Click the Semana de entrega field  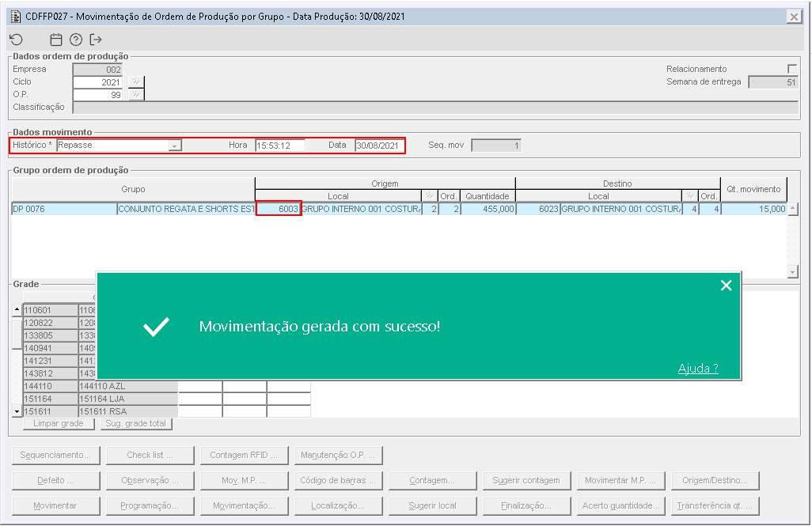773,81
